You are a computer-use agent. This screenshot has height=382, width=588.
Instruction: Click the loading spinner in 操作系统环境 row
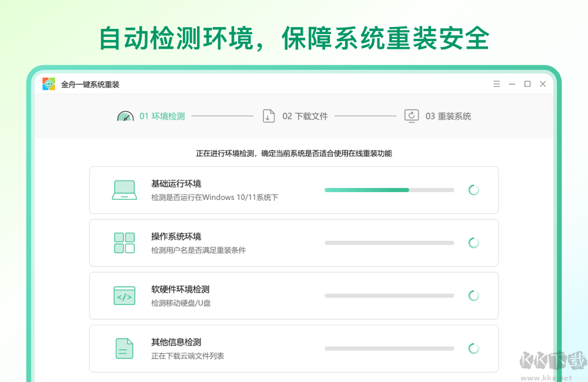pyautogui.click(x=473, y=243)
